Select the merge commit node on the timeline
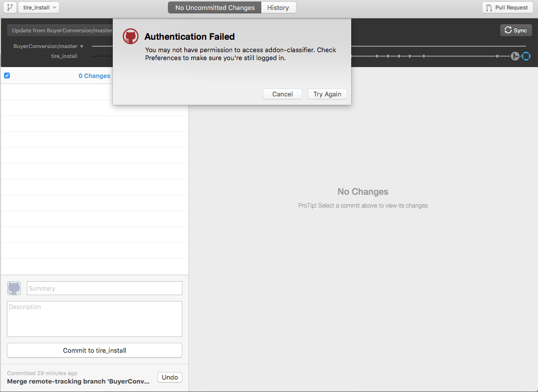This screenshot has height=392, width=538. pos(515,56)
